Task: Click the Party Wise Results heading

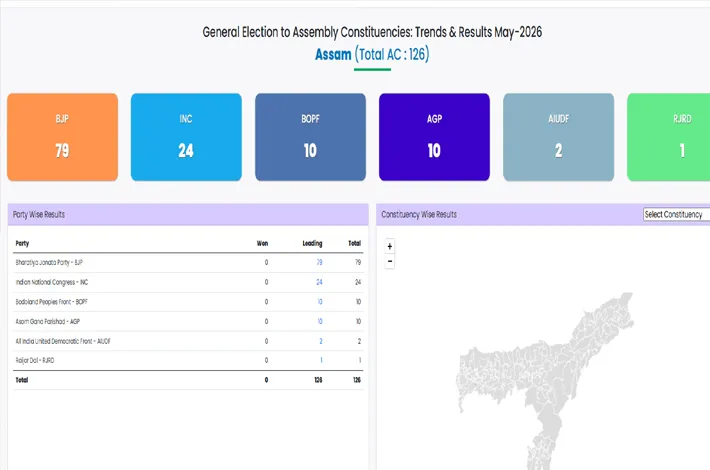Action: click(x=38, y=215)
